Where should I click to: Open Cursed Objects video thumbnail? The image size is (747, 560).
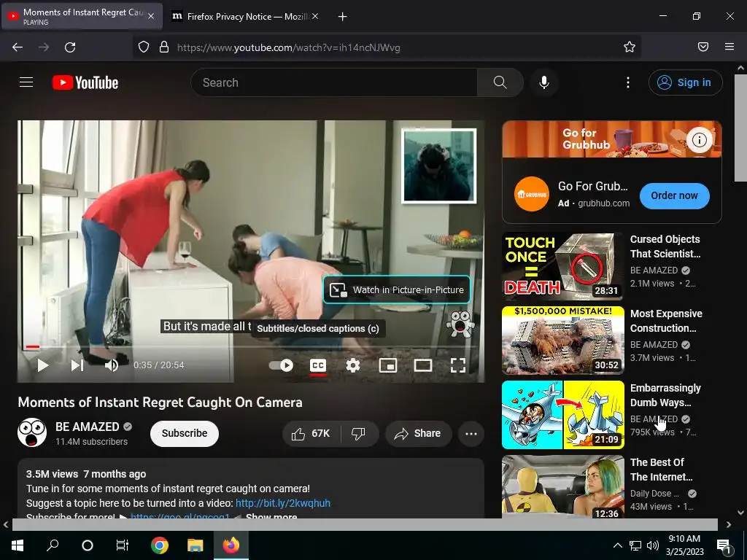[562, 265]
